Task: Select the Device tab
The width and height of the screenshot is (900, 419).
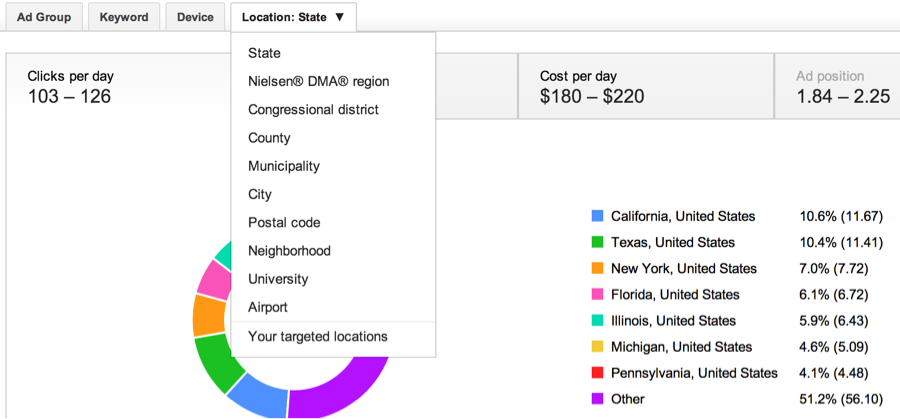Action: coord(195,17)
